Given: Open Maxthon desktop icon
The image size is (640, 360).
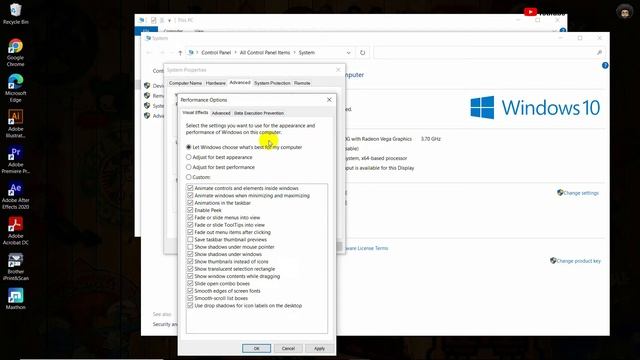Looking at the screenshot, I should (16, 299).
